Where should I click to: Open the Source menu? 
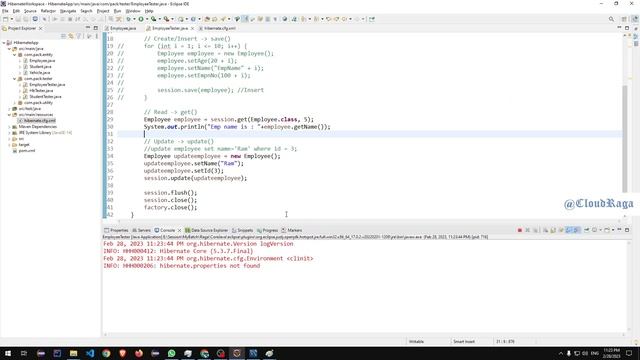point(30,11)
